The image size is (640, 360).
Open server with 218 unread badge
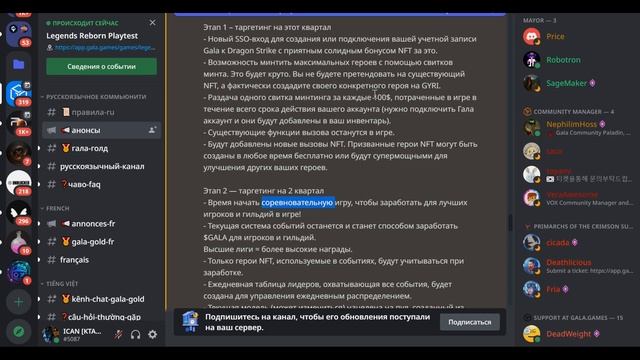[x=19, y=183]
